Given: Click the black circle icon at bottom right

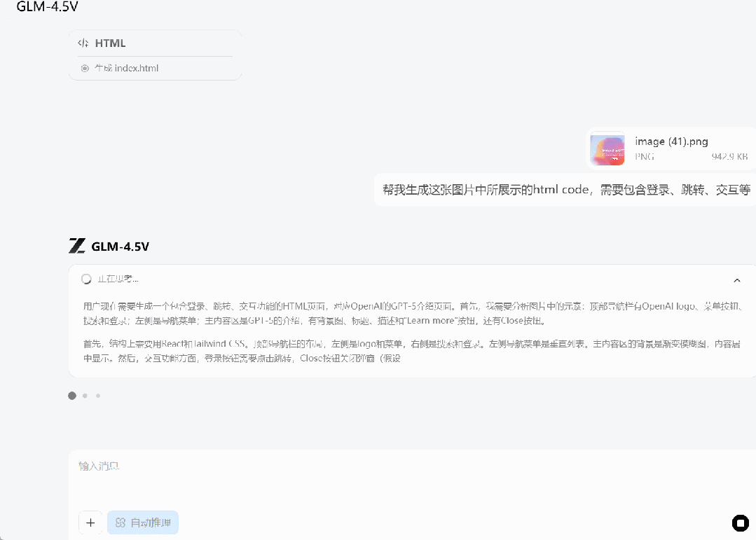Looking at the screenshot, I should [x=740, y=522].
